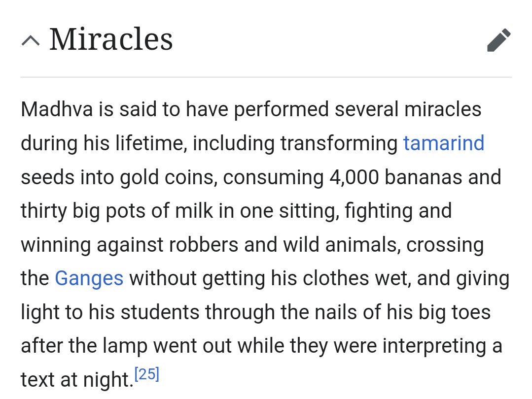532x399 pixels.
Task: Click the word "students" in the paragraph
Action: click(x=159, y=312)
